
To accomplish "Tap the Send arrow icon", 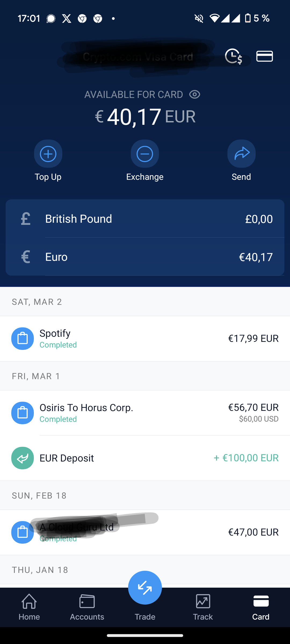I will [241, 154].
